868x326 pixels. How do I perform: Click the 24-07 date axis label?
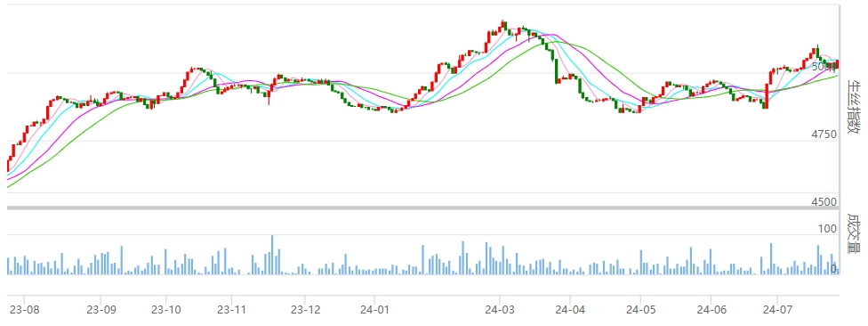coord(777,309)
